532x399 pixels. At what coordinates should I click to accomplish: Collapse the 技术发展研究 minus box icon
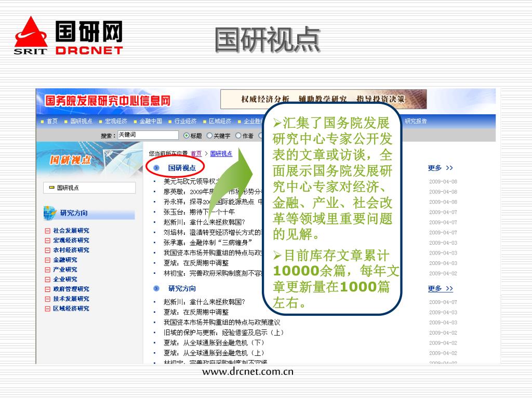(x=47, y=299)
